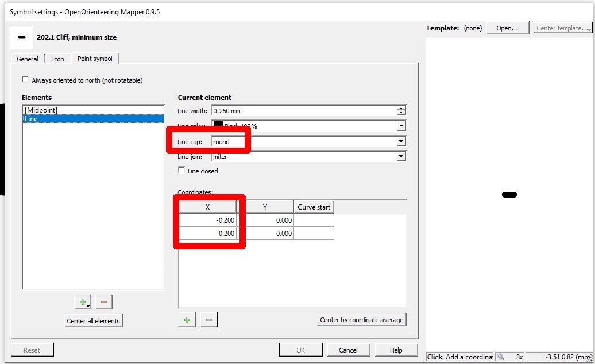595x364 pixels.
Task: Click the Cancel button
Action: (349, 350)
